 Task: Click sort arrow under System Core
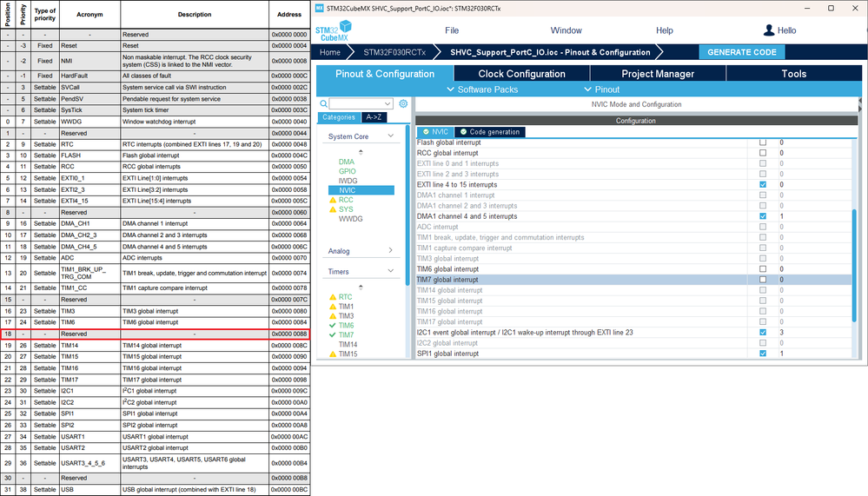tap(361, 152)
